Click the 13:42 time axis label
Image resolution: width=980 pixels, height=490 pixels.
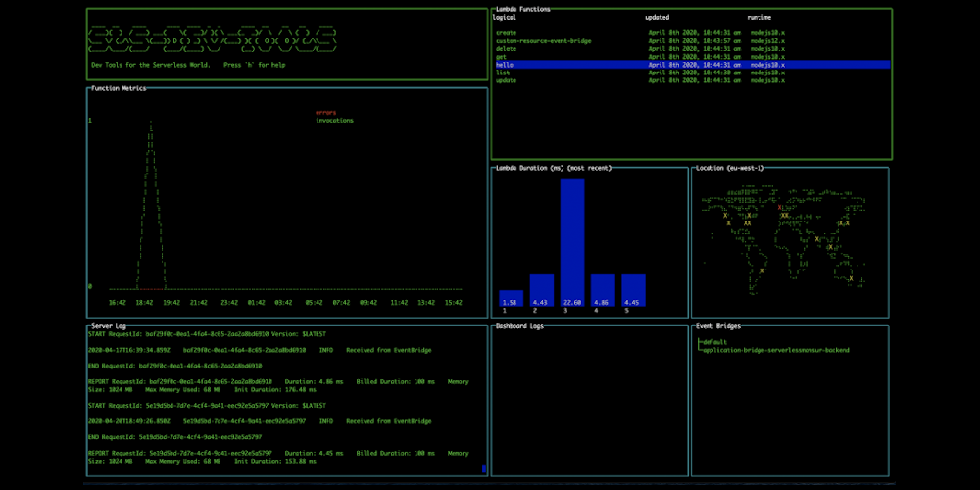click(x=426, y=303)
